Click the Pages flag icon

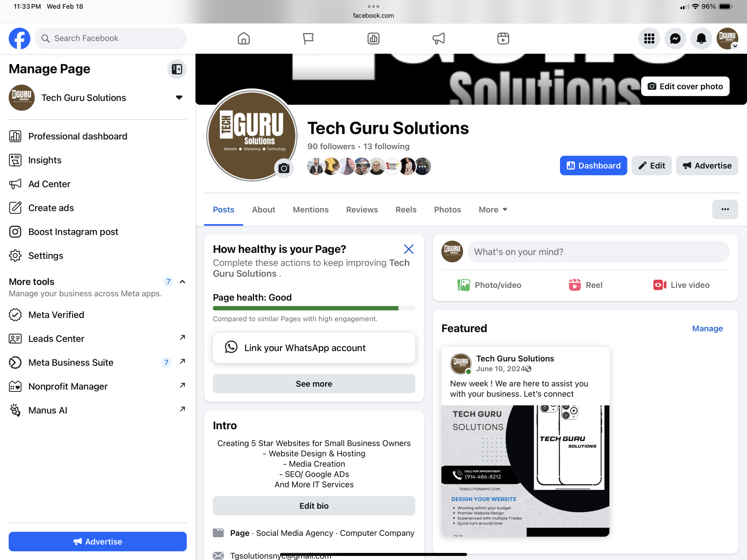tap(308, 38)
